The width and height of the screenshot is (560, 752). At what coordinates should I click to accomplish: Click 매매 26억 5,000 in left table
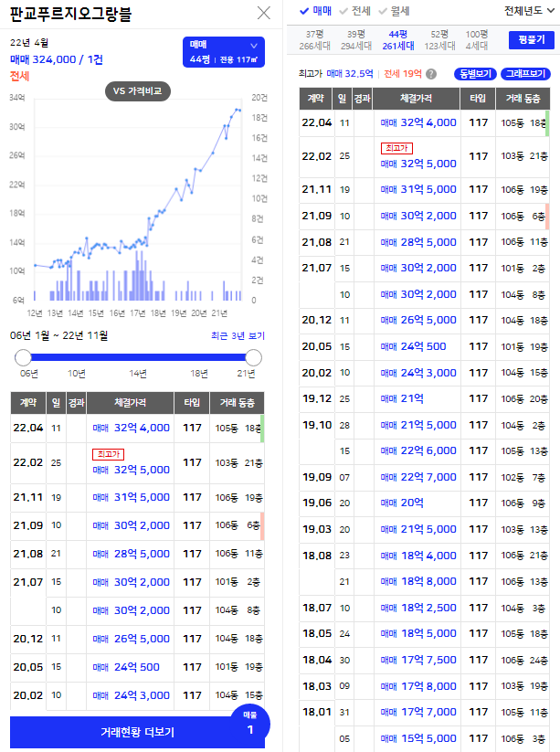click(131, 639)
